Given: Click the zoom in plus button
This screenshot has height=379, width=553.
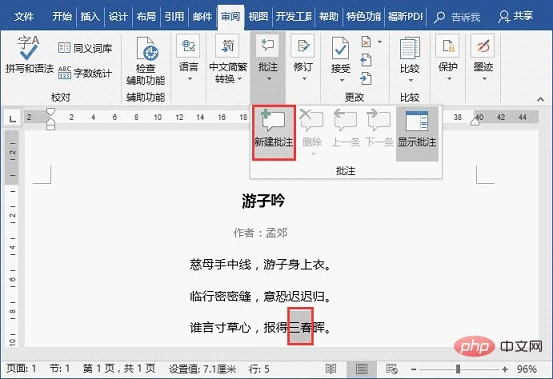Looking at the screenshot, I should 505,369.
